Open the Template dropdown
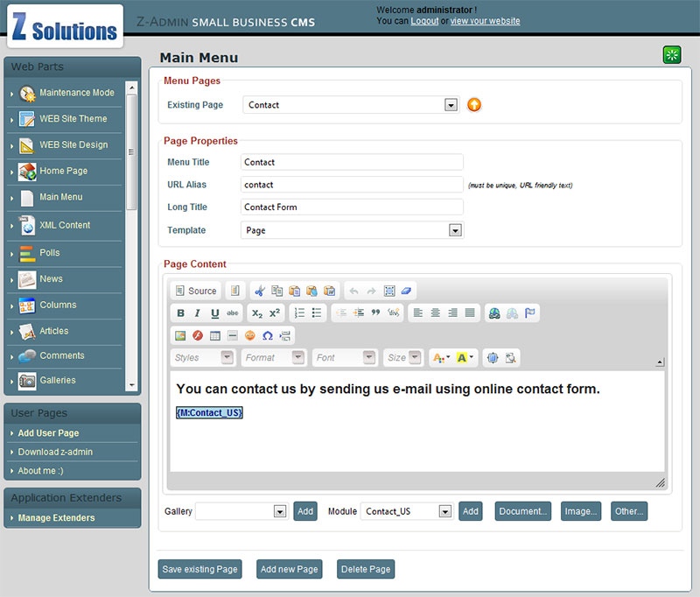 (455, 230)
